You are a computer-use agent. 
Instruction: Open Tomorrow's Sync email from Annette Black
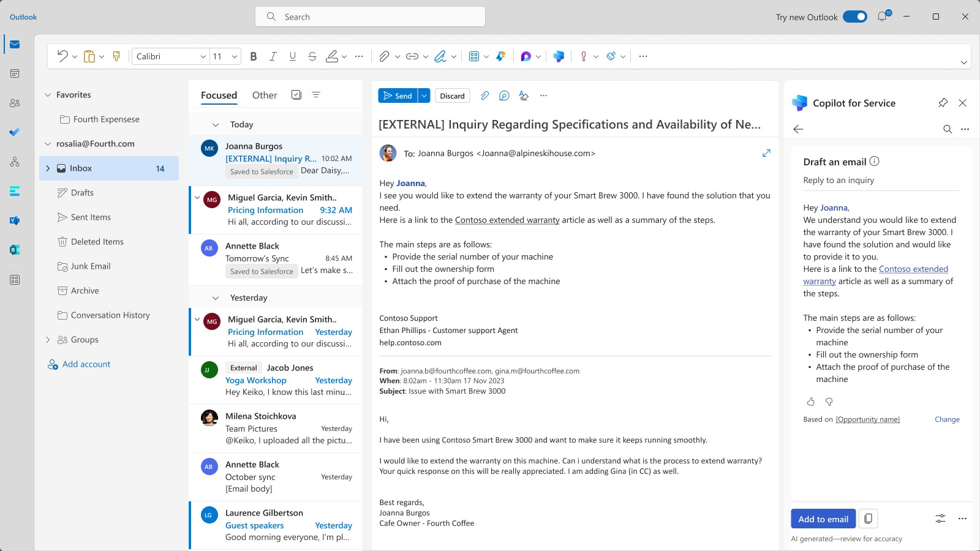276,258
